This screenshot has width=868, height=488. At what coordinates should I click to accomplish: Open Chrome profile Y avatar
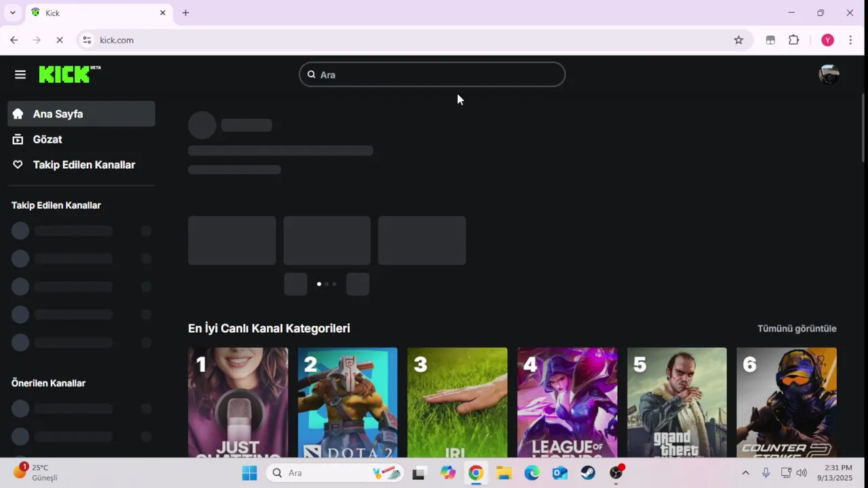827,40
